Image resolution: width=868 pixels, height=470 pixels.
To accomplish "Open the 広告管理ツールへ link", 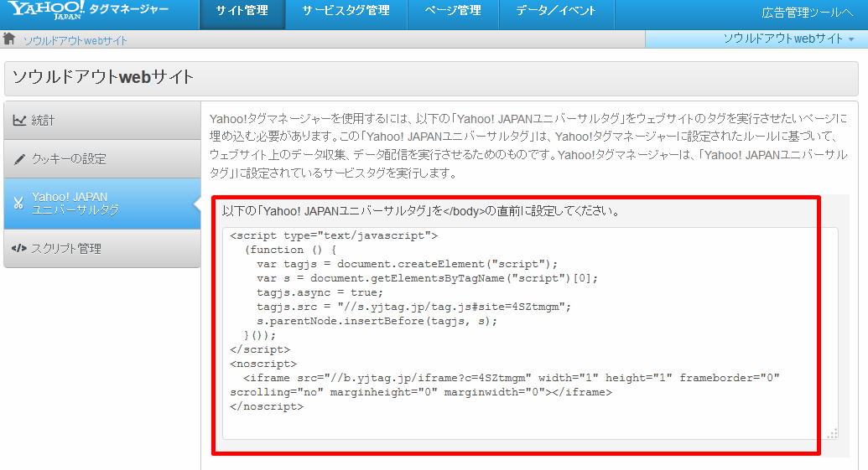I will [x=807, y=13].
